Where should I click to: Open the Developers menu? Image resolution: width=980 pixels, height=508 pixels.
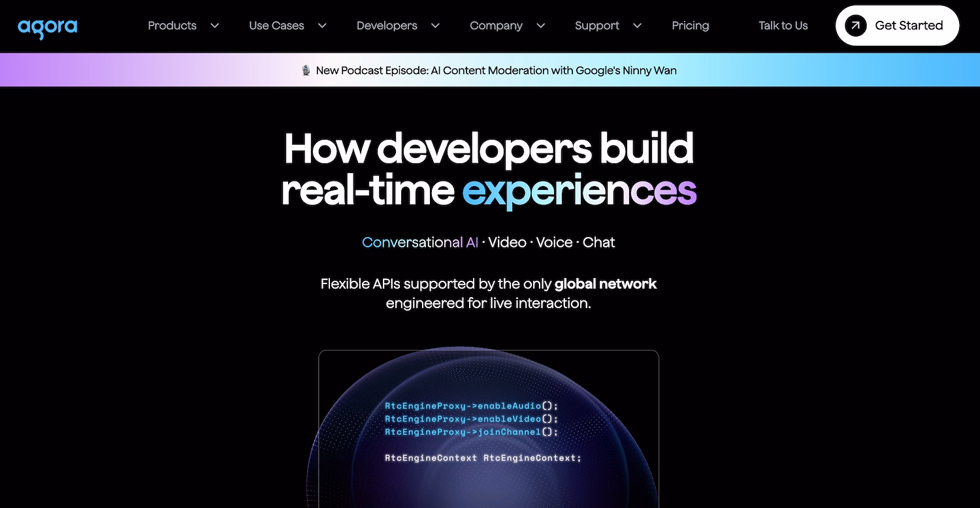tap(387, 25)
